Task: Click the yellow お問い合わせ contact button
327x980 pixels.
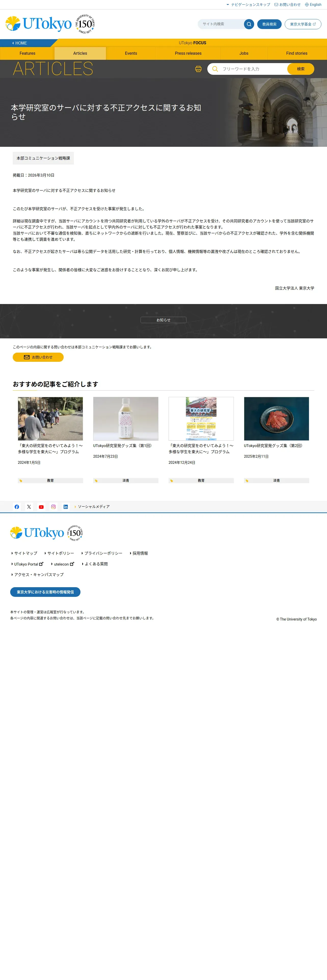Action: 38,357
